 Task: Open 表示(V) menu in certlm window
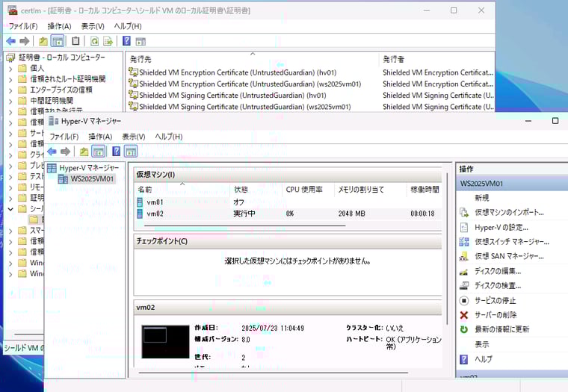point(93,26)
